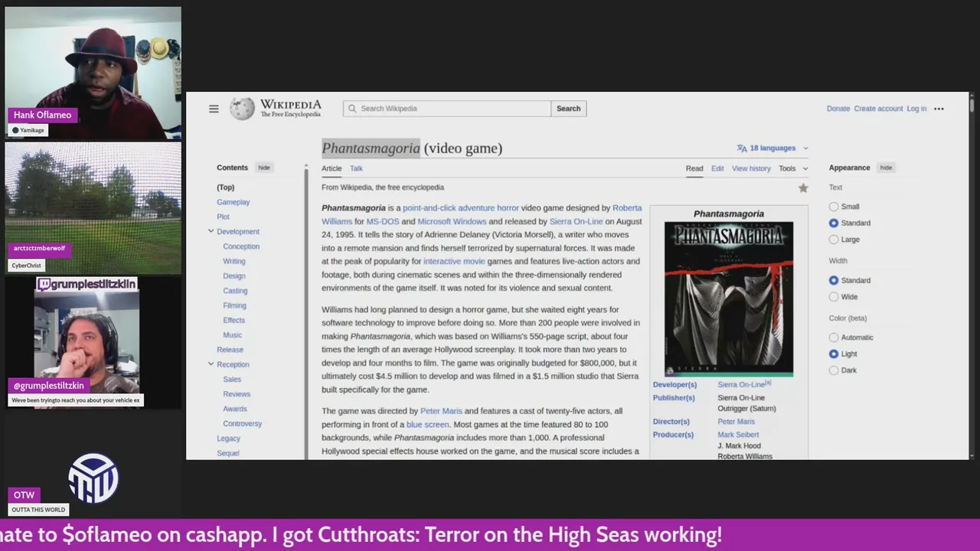Open the blue screen link
Image resolution: width=980 pixels, height=551 pixels.
(x=427, y=425)
